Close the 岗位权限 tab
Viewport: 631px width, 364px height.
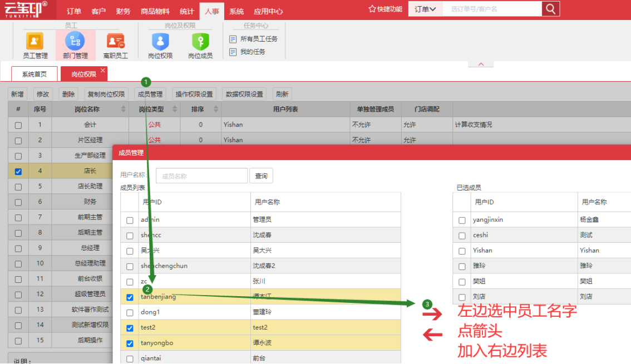pos(103,71)
